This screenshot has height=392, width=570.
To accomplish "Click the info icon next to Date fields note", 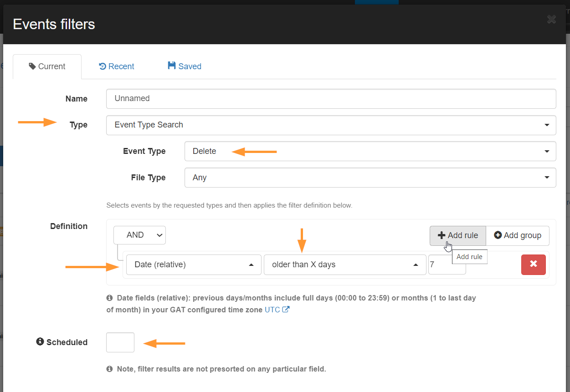I will click(109, 298).
